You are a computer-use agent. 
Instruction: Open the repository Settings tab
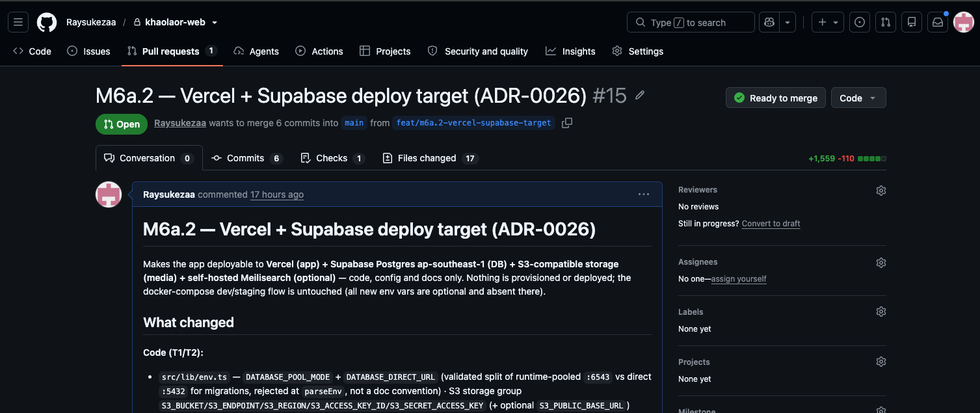[638, 51]
